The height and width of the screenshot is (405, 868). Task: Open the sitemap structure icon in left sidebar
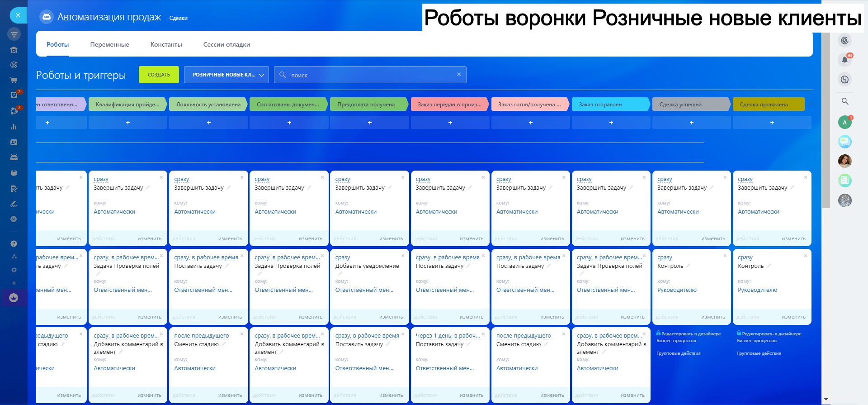14,257
